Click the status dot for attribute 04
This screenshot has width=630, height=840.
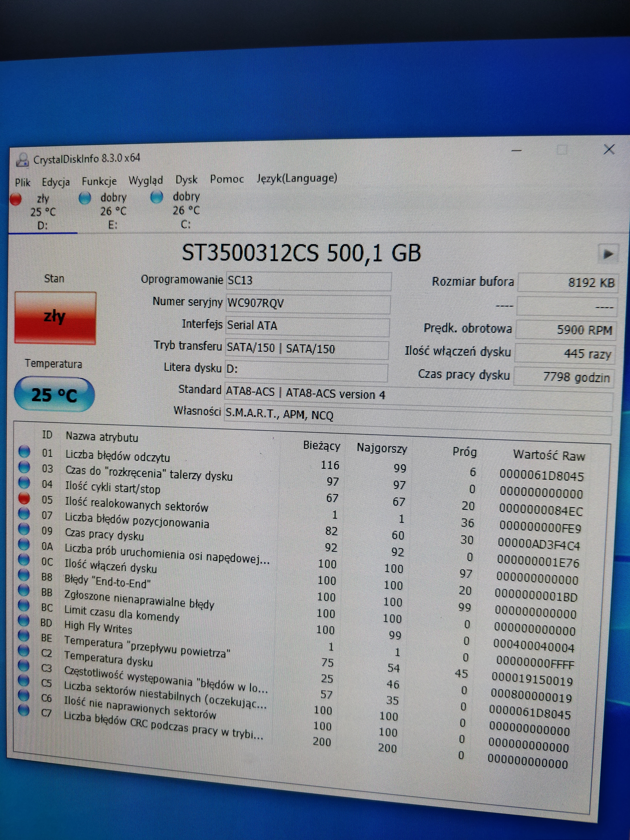click(24, 482)
